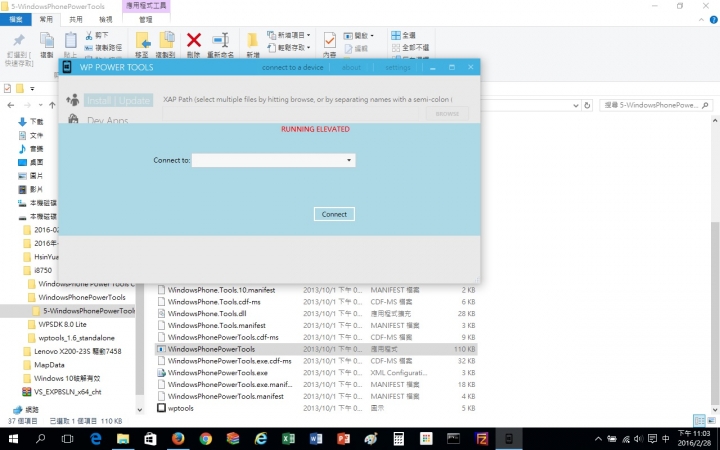Viewport: 720px width, 450px height.
Task: Select WindowsPhone.Tools.dll file
Action: 207,314
